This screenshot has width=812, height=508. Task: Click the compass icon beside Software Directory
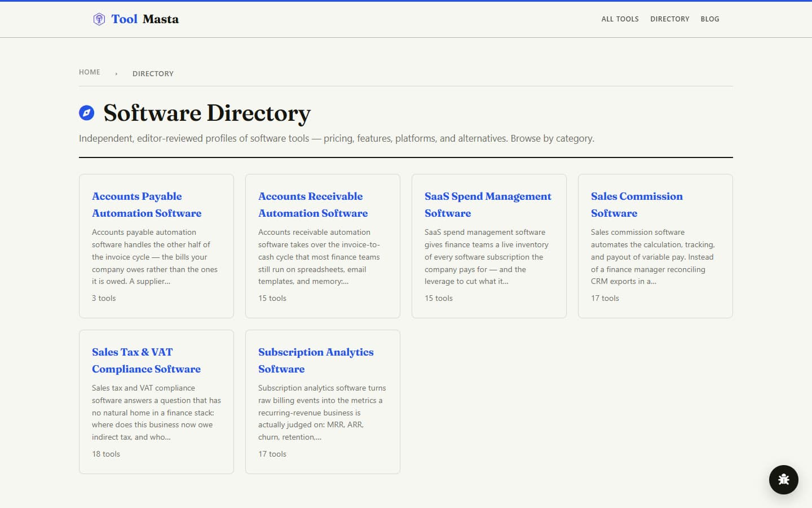pyautogui.click(x=86, y=113)
